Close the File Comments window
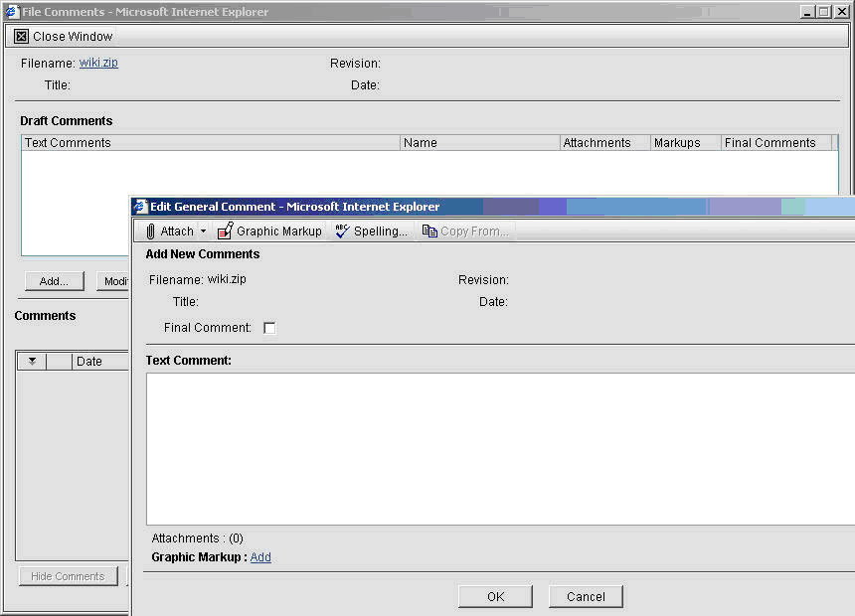Screen dimensions: 855x616 (x=841, y=12)
